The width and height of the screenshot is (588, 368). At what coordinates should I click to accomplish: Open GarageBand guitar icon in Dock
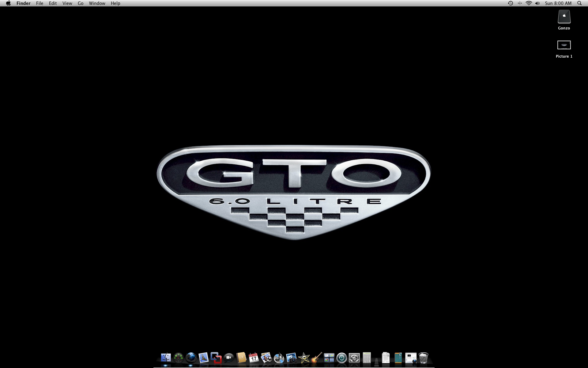(x=317, y=358)
